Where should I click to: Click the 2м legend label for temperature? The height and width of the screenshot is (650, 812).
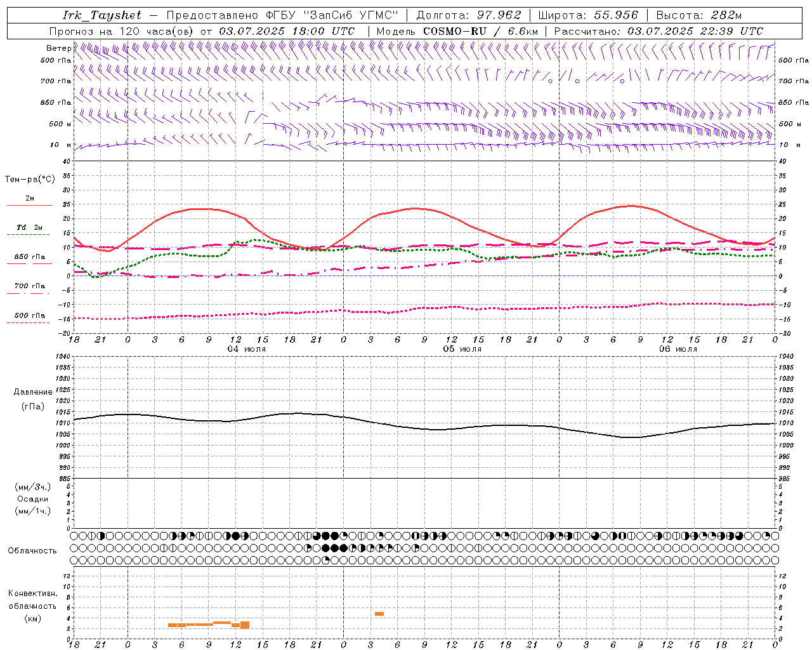click(30, 199)
